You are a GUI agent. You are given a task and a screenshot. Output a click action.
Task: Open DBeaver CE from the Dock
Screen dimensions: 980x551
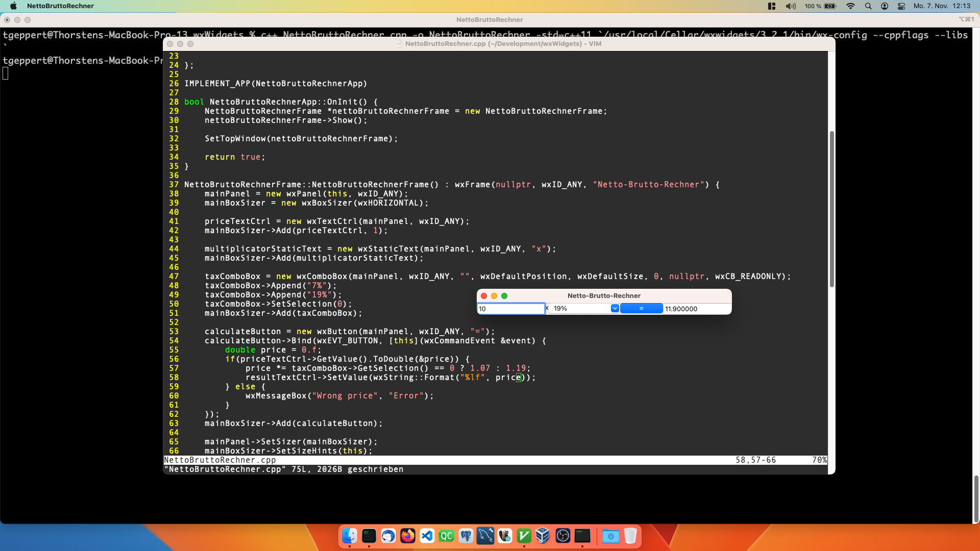pyautogui.click(x=505, y=536)
